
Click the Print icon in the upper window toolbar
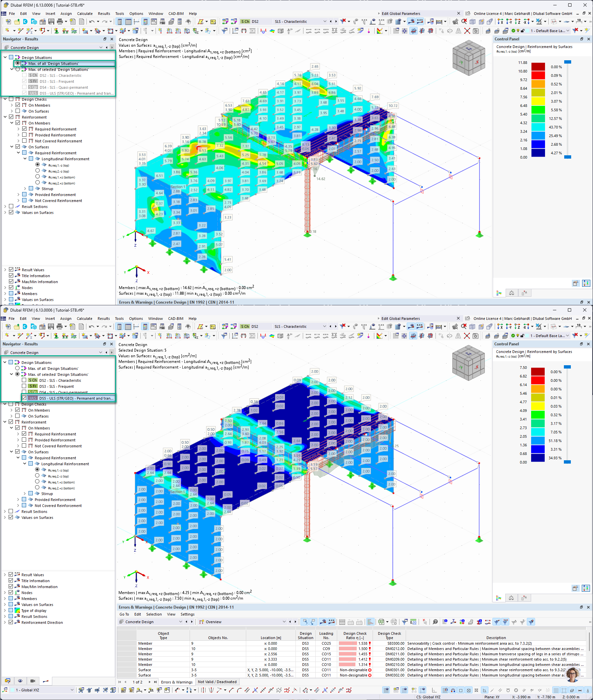(60, 22)
